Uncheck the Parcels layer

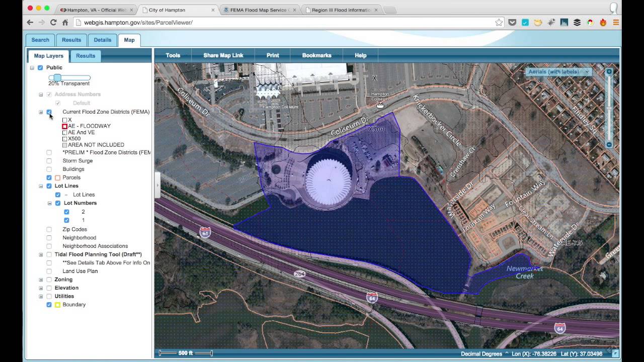pos(49,177)
